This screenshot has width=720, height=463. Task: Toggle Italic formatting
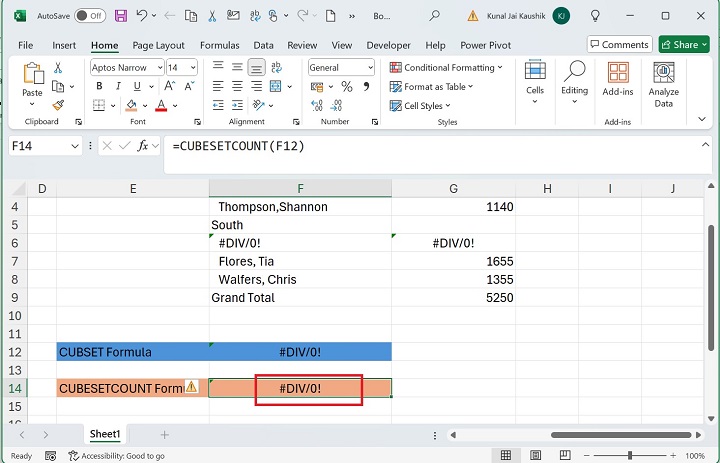click(x=117, y=86)
